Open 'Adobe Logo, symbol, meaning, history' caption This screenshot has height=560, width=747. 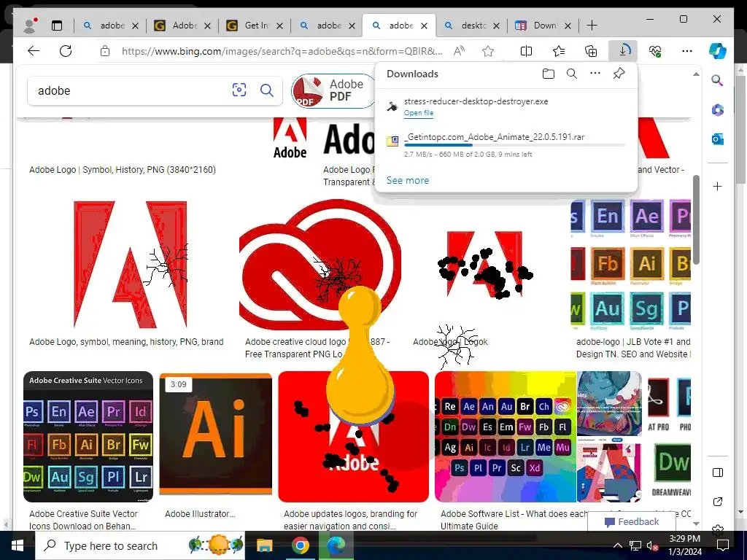(x=126, y=342)
